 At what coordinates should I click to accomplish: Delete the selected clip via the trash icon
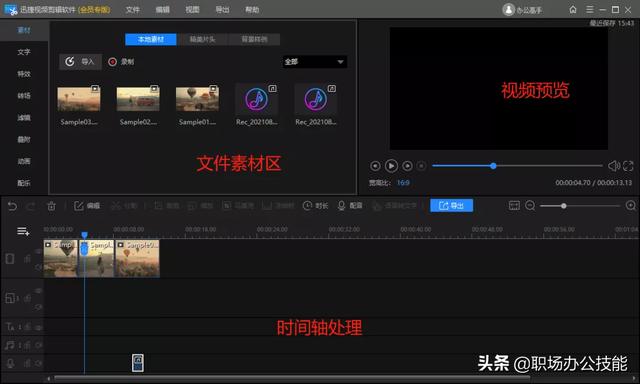51,206
